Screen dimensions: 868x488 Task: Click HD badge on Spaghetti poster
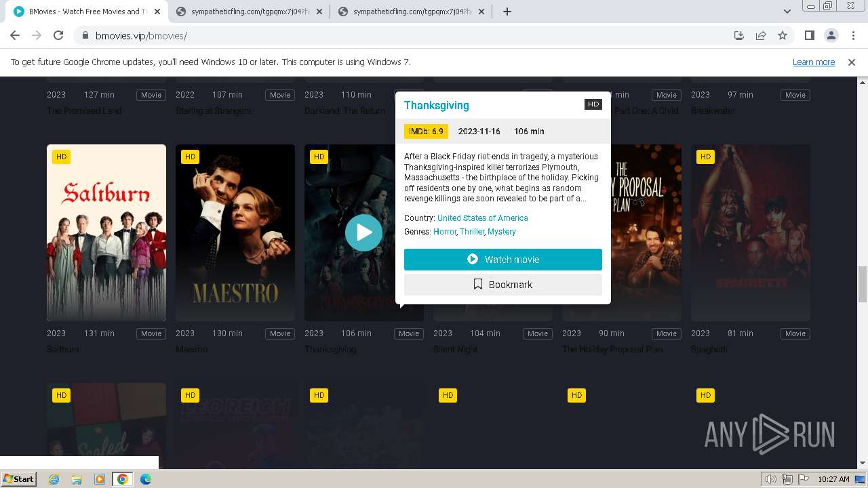[705, 157]
